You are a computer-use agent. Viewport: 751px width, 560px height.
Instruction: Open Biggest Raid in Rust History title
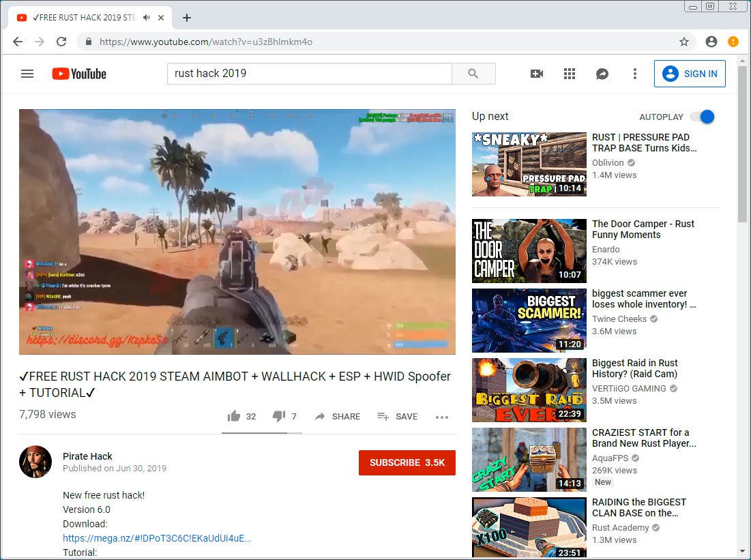tap(634, 368)
